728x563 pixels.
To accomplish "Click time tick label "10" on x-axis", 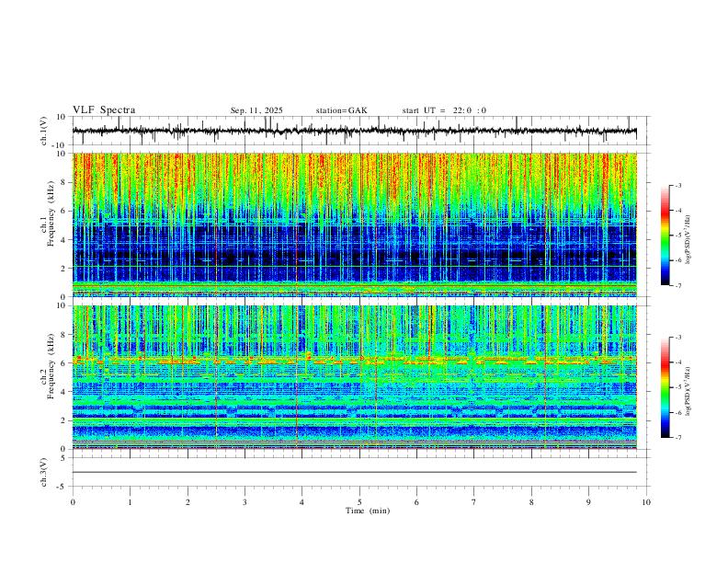I will click(646, 502).
